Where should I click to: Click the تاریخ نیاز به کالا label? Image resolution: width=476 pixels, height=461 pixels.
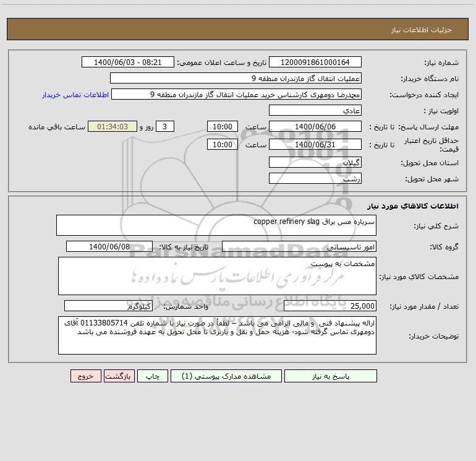coord(184,247)
